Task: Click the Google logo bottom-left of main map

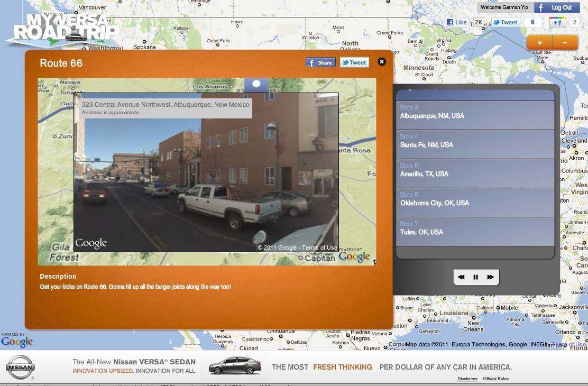Action: (17, 342)
